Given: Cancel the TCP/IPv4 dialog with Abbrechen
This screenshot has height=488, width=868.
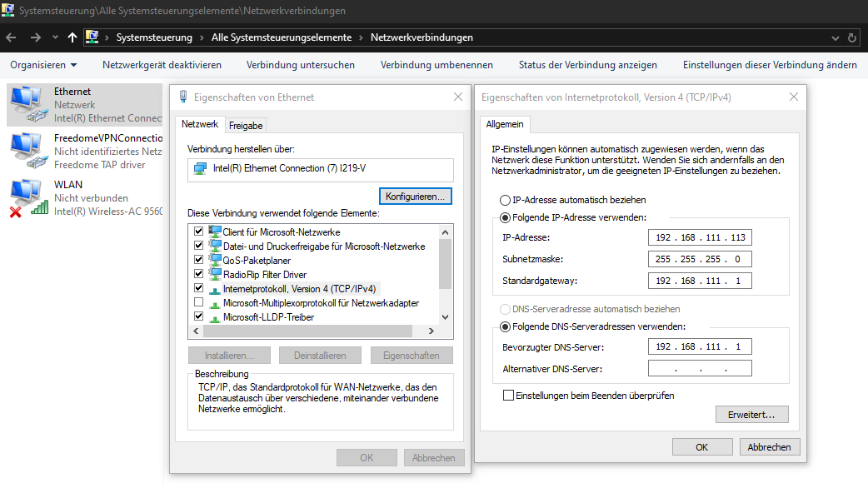Looking at the screenshot, I should coord(770,447).
